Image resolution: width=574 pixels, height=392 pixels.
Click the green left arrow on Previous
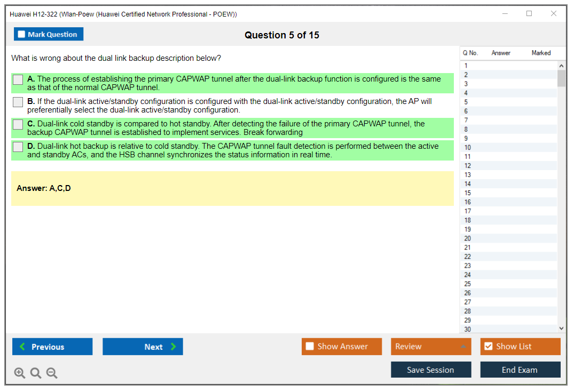22,347
